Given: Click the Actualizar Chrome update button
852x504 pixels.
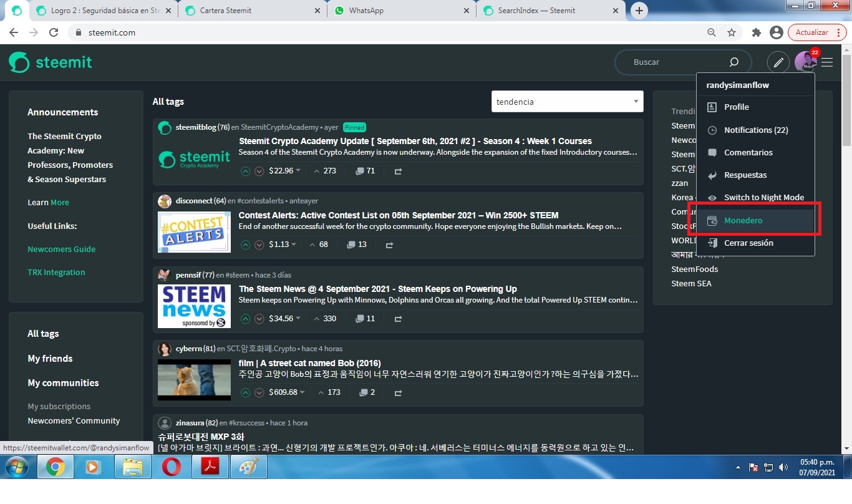Looking at the screenshot, I should pyautogui.click(x=816, y=32).
